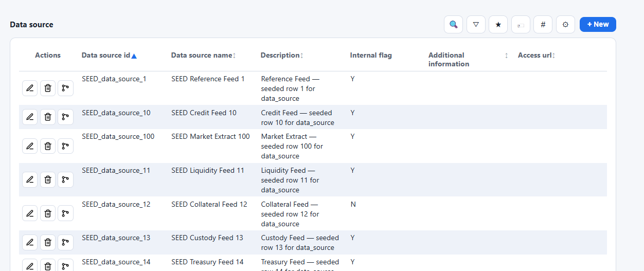Viewport: 644px width, 271px height.
Task: Click the hash symbol button
Action: tap(543, 25)
